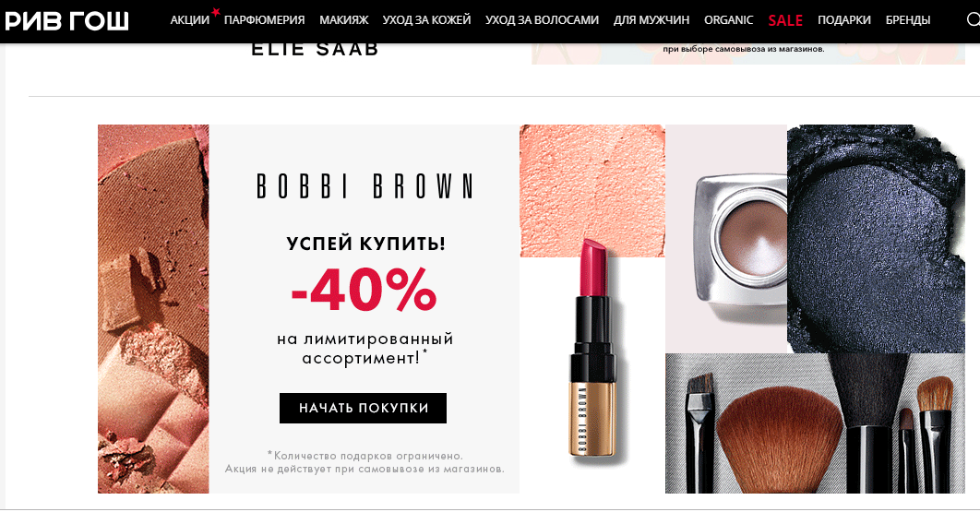Open the Уход за кожей category

[x=427, y=20]
